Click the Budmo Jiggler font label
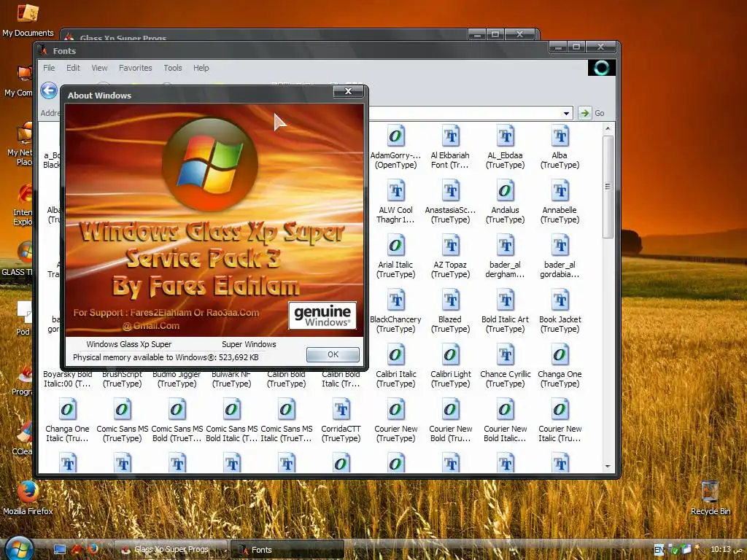This screenshot has height=560, width=747. (177, 379)
